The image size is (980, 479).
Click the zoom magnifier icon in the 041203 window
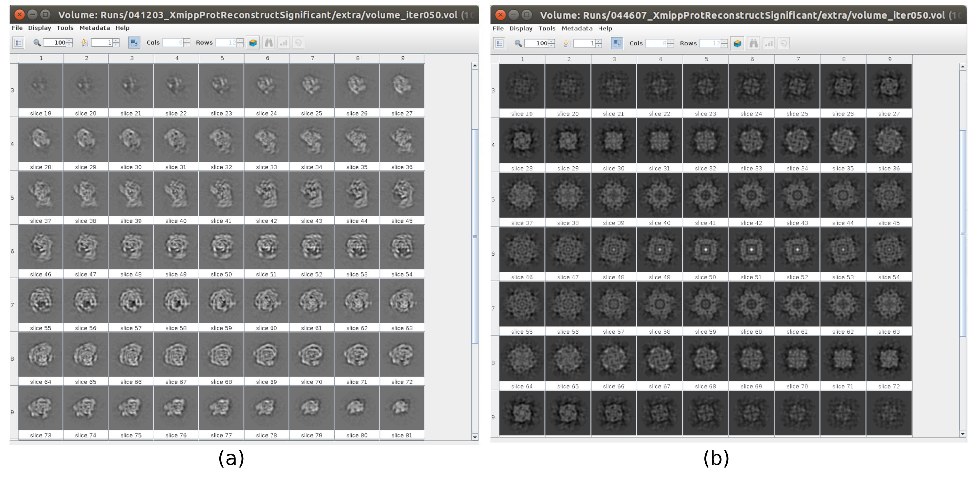tap(37, 43)
